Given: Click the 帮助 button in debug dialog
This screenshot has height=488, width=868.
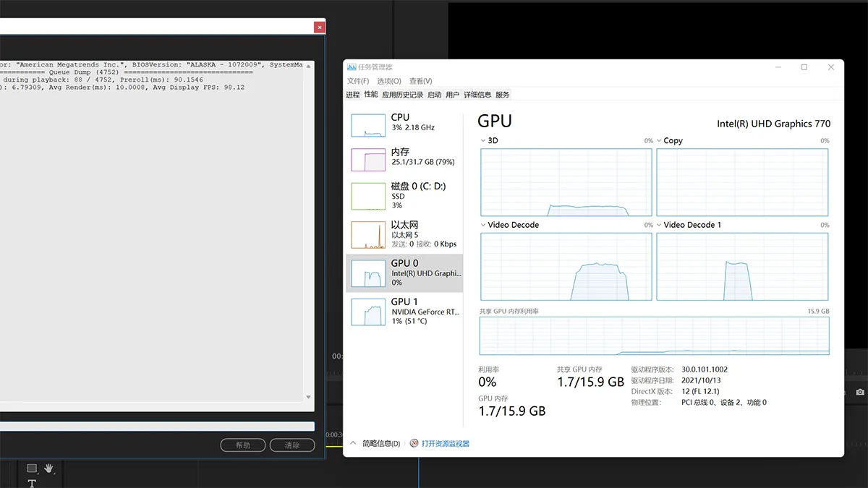Looking at the screenshot, I should click(x=243, y=445).
